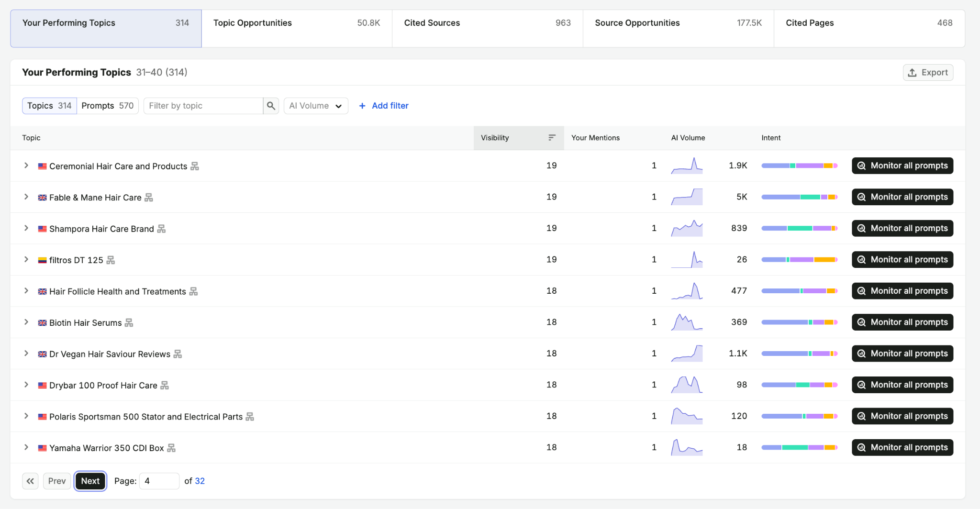Go to the Next page
The height and width of the screenshot is (509, 980).
90,481
